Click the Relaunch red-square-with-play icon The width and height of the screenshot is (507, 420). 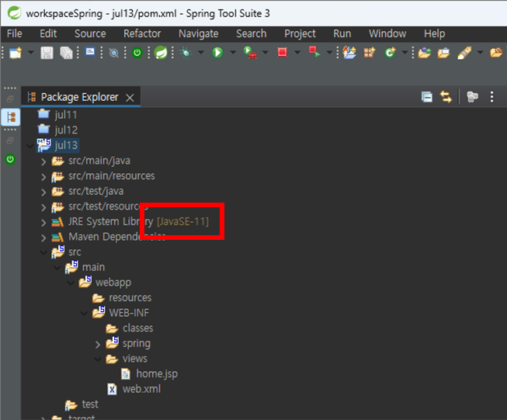pos(314,52)
